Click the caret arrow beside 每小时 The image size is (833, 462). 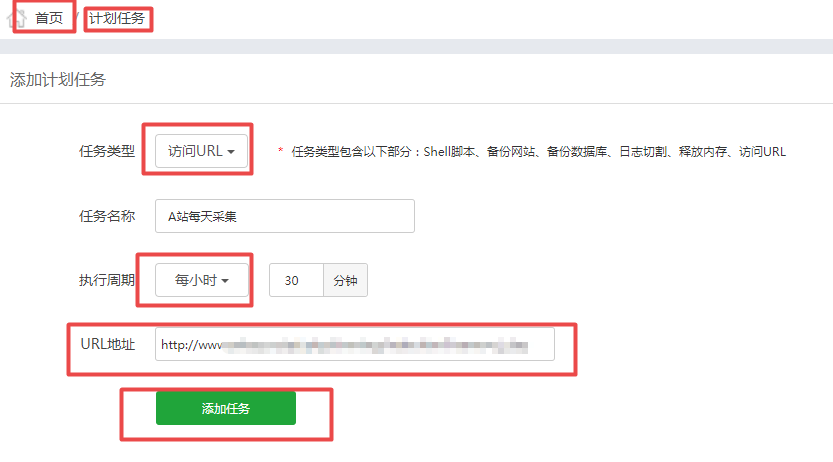[x=226, y=281]
